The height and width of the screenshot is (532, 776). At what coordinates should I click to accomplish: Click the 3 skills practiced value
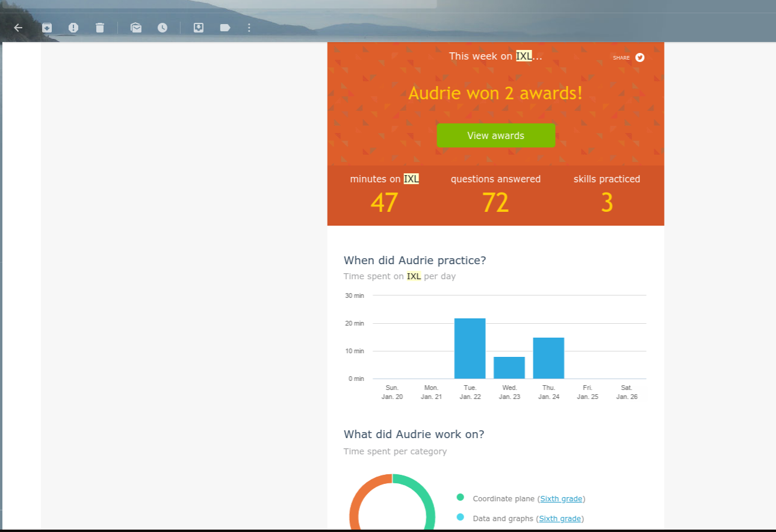[607, 203]
